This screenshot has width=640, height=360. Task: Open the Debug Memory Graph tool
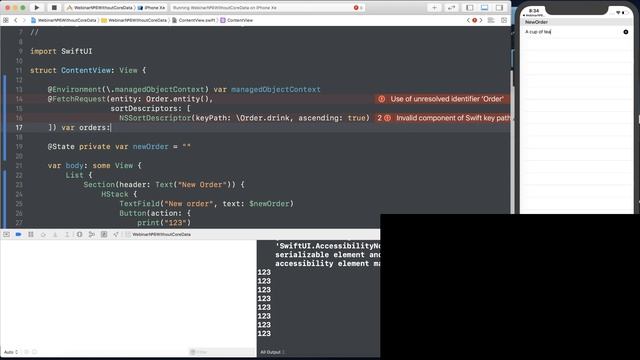point(92,234)
